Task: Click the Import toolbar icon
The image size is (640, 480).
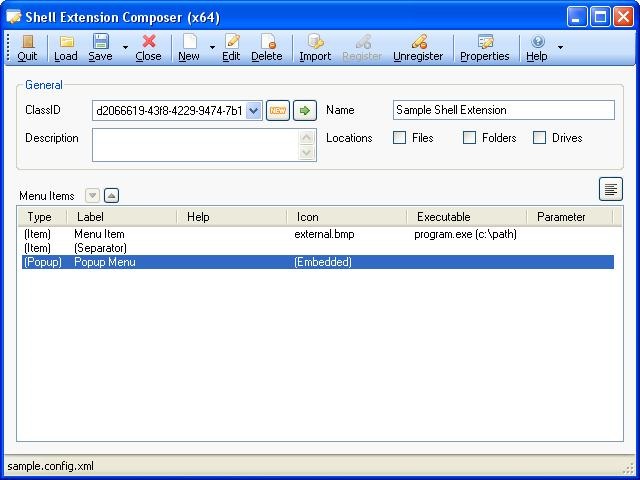Action: [x=315, y=48]
